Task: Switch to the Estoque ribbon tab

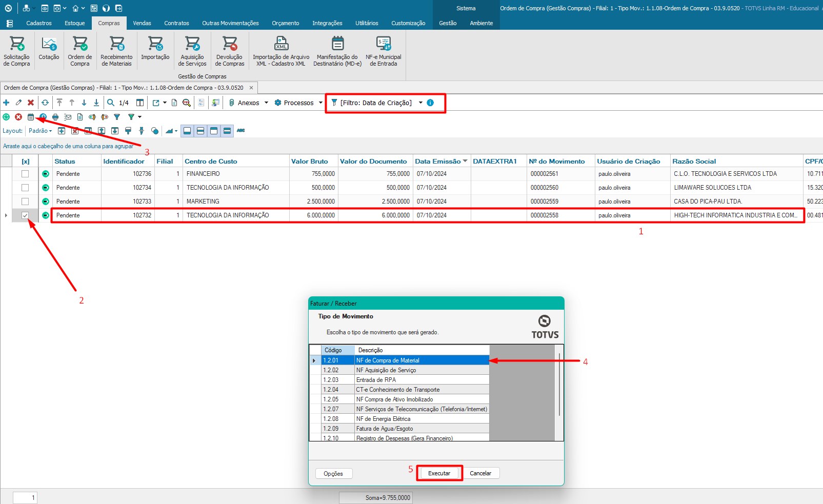Action: click(x=75, y=23)
